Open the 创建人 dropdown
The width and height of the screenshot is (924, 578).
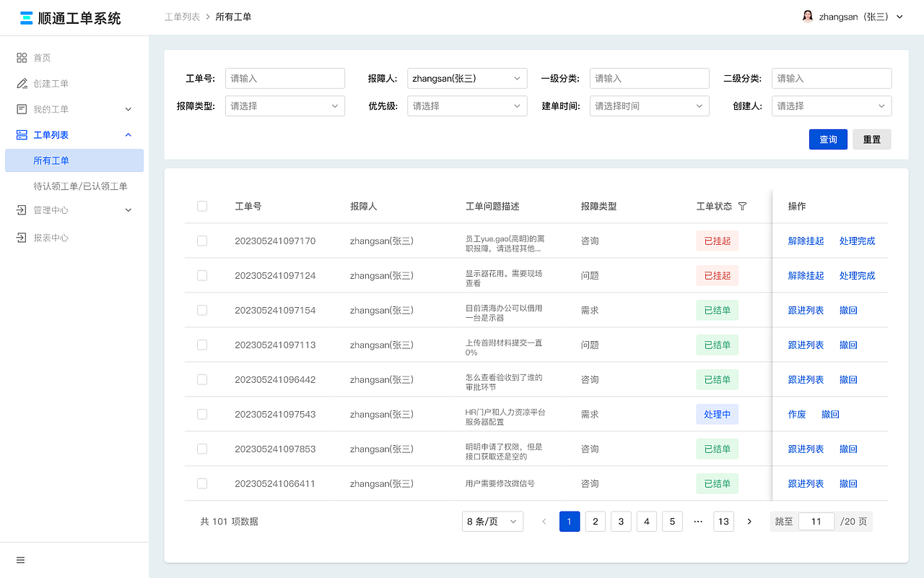(832, 106)
